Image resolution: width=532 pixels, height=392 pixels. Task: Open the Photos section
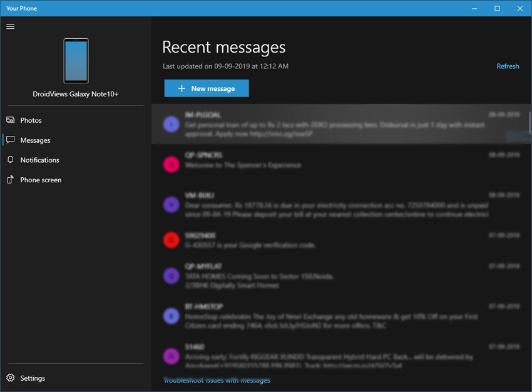coord(76,120)
